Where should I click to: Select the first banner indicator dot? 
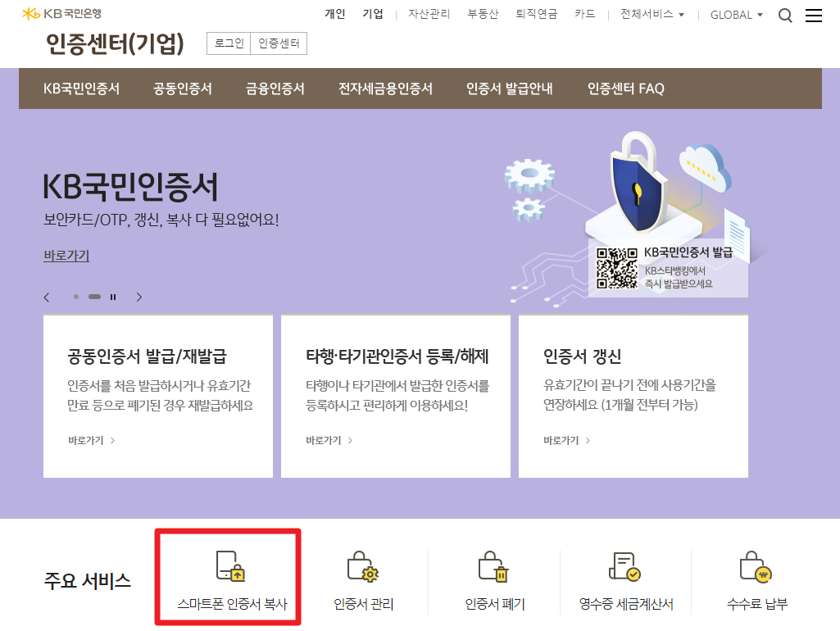(x=76, y=297)
